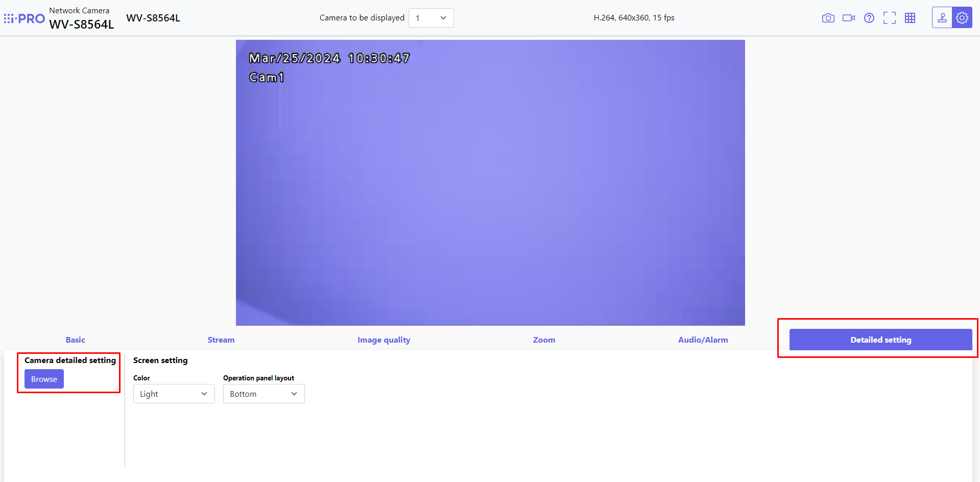
Task: Open the multi-screen grid view
Action: 910,17
